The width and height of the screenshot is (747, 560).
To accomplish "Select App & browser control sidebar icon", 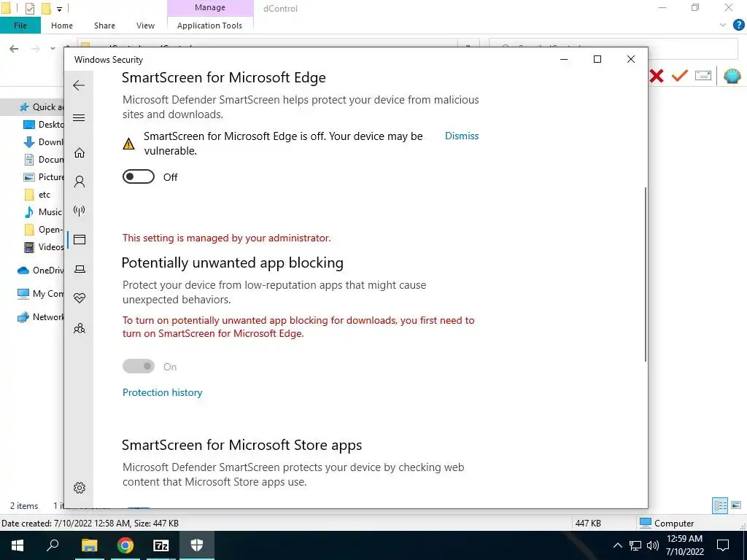I will coord(79,239).
